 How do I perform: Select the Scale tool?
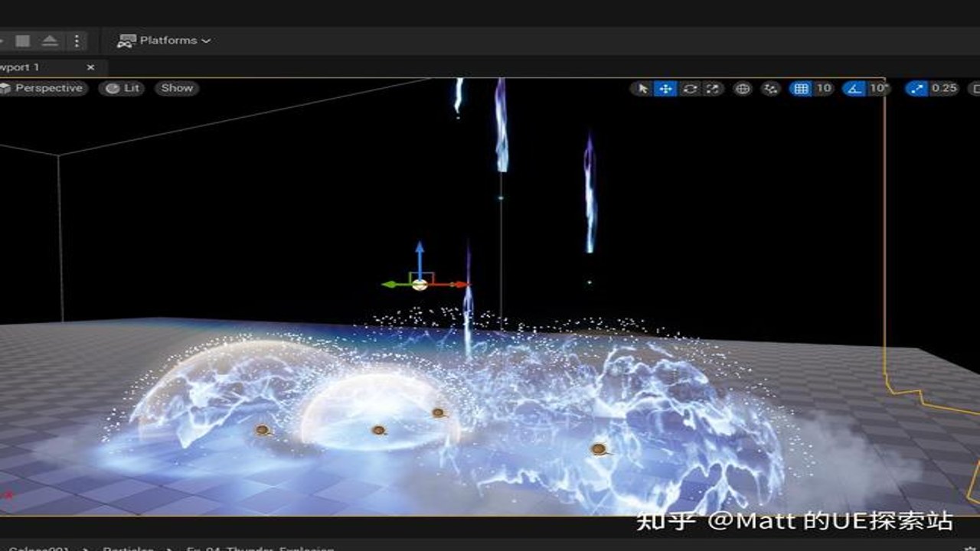pos(713,89)
